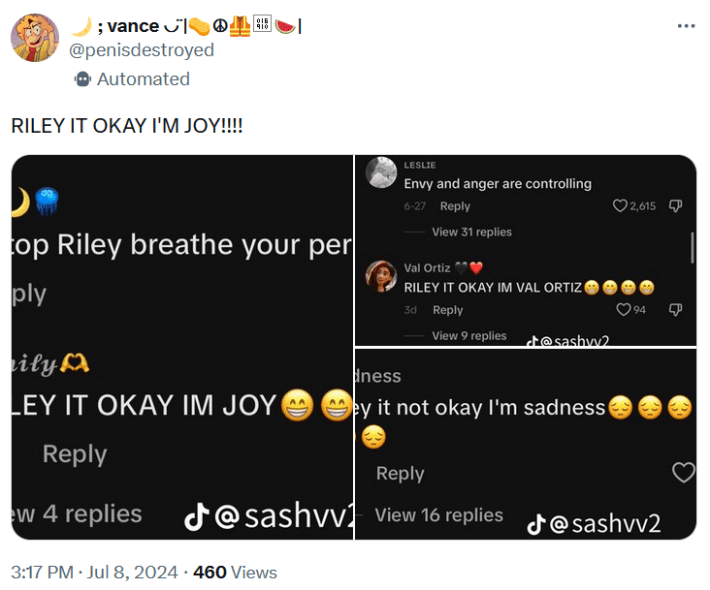
Task: Click vance's profile avatar picture
Action: point(35,38)
